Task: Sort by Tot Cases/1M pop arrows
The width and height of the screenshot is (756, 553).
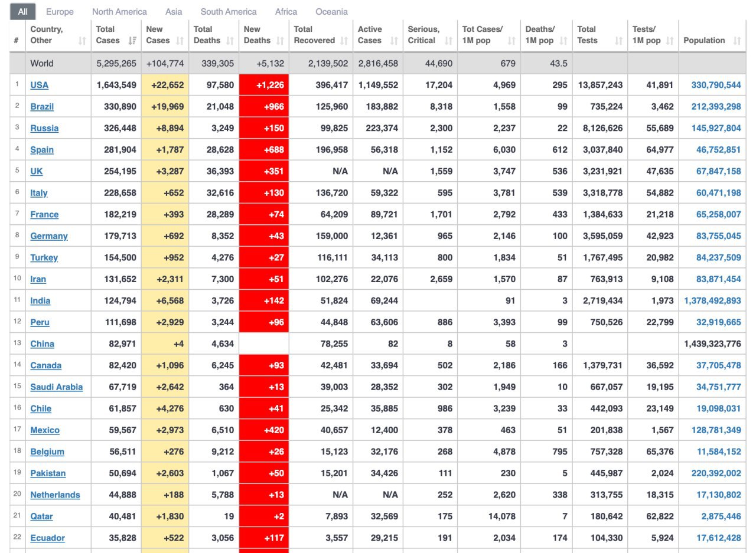Action: (511, 41)
